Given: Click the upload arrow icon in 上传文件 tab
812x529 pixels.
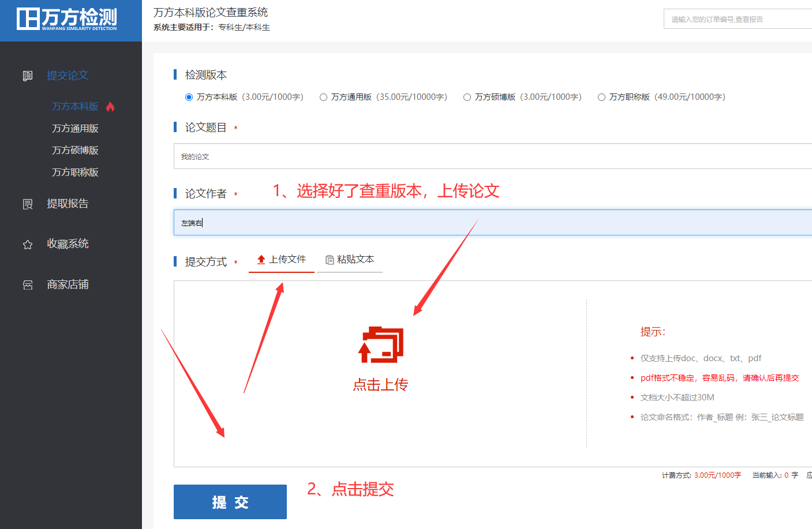Looking at the screenshot, I should [261, 260].
